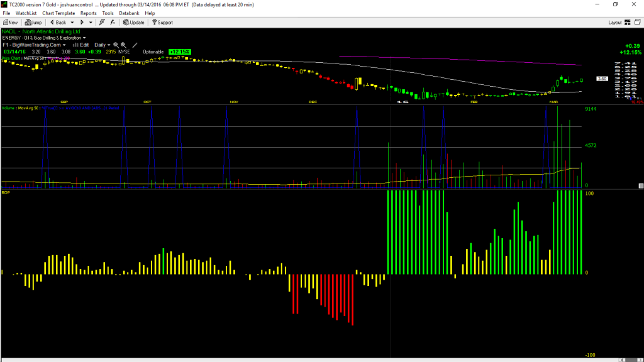Open the Reports menu
The image size is (644, 362).
coord(88,13)
